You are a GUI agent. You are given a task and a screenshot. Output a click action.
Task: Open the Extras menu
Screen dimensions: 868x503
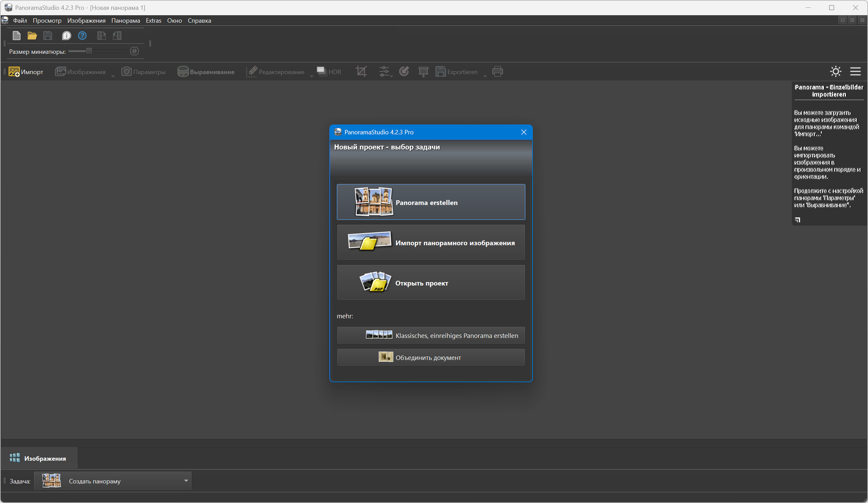(153, 20)
